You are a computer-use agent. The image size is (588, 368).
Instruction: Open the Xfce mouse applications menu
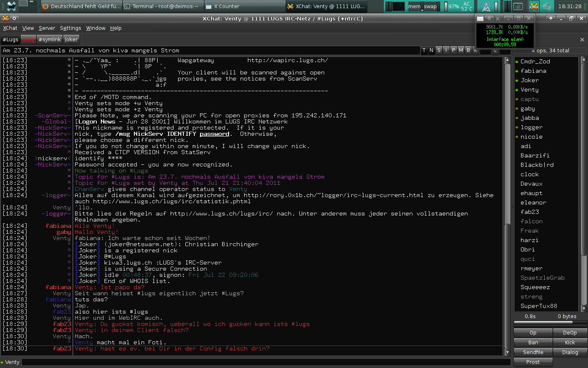(x=11, y=6)
